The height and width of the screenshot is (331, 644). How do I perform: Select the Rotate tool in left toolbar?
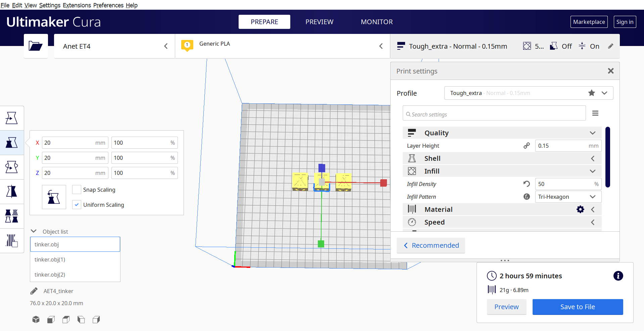point(12,167)
